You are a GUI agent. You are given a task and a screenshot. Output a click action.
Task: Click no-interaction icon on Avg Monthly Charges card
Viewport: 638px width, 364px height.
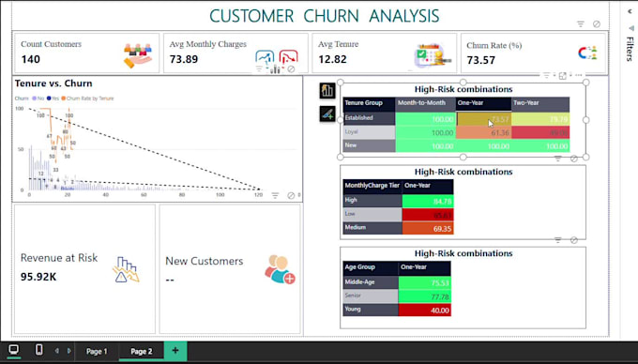[x=291, y=69]
